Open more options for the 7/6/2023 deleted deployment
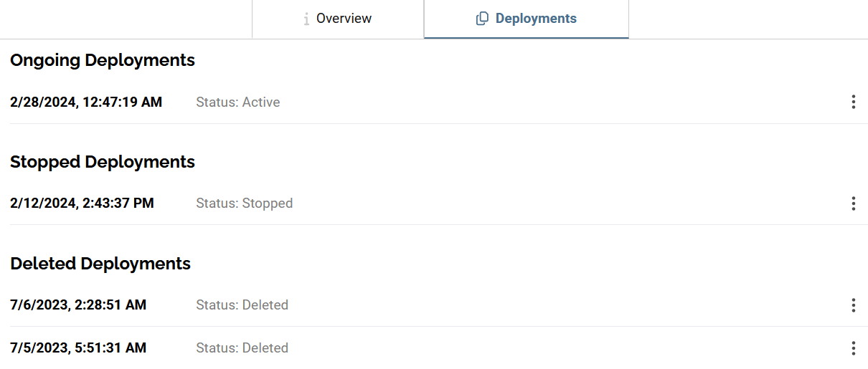 click(853, 305)
